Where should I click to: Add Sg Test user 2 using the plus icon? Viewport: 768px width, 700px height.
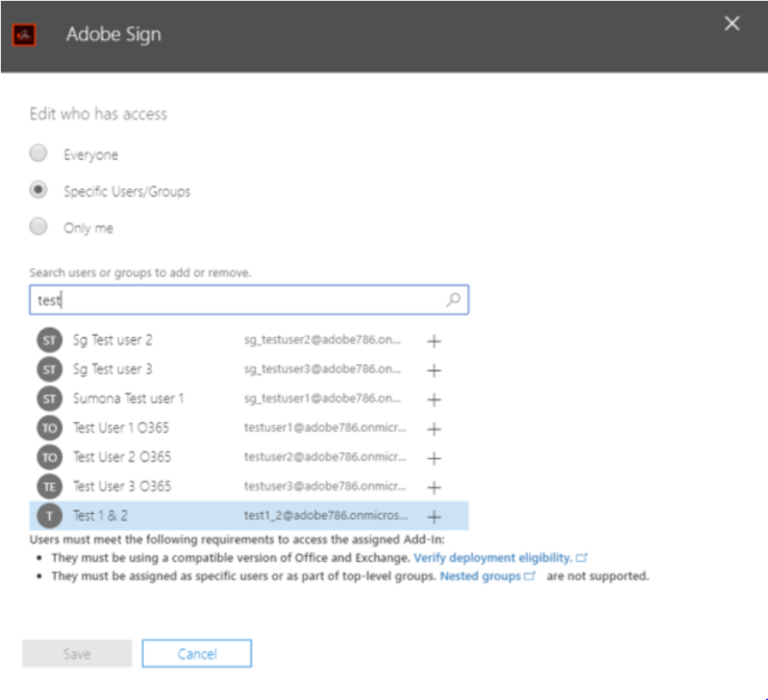(434, 341)
